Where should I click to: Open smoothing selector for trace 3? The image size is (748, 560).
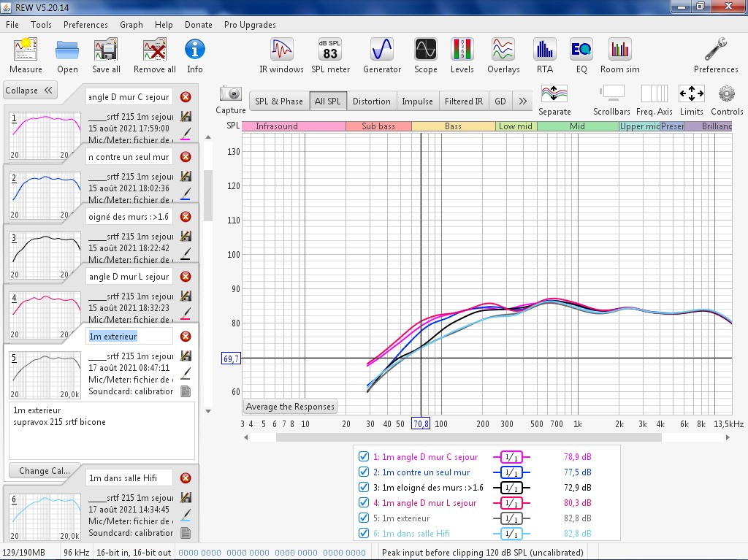tap(511, 488)
